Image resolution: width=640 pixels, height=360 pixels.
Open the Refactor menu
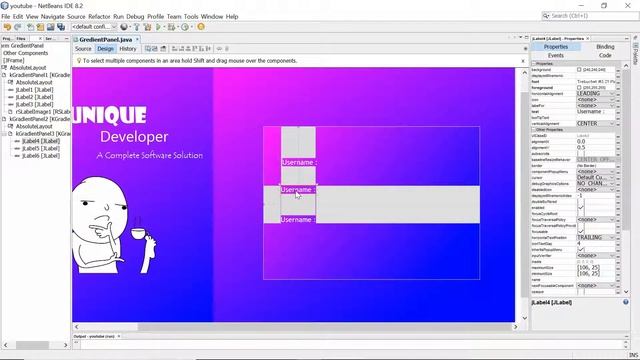pos(99,17)
